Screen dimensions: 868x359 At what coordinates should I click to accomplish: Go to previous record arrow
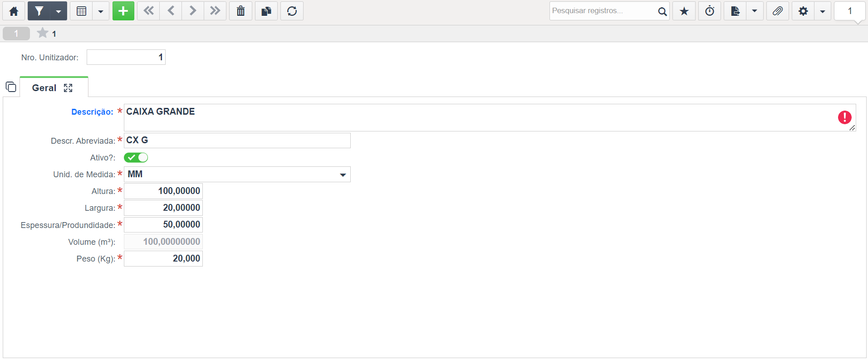[171, 11]
